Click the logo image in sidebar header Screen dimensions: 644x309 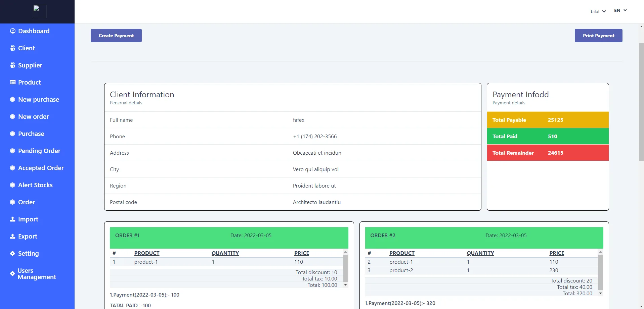(x=40, y=11)
